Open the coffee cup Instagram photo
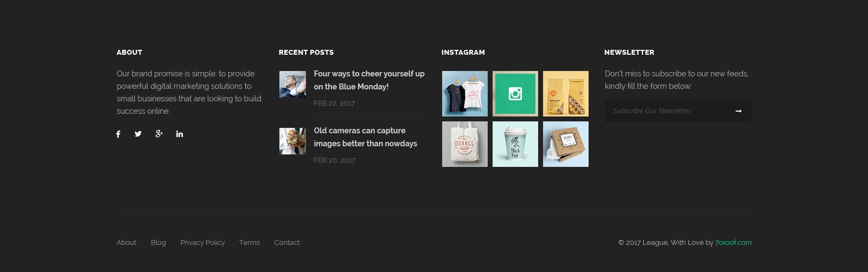The height and width of the screenshot is (272, 868). point(515,144)
